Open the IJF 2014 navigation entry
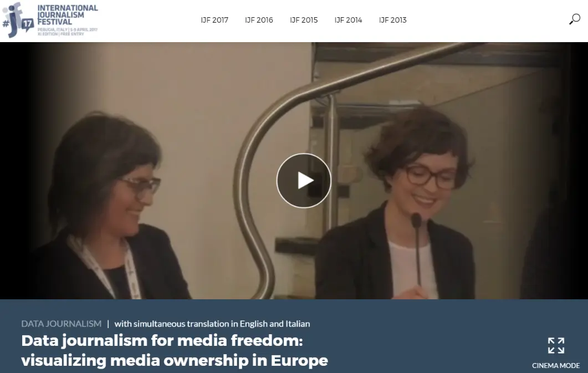Screen dimensions: 588x373 tap(349, 21)
